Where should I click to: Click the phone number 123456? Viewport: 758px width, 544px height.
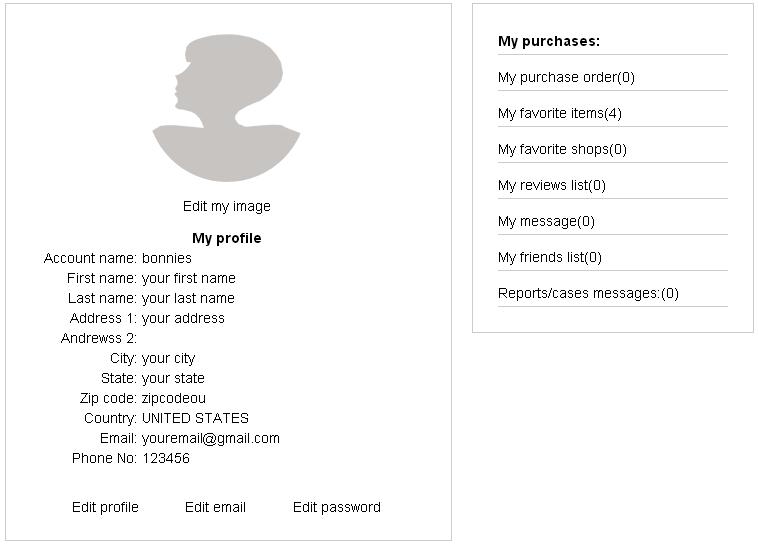tap(166, 458)
